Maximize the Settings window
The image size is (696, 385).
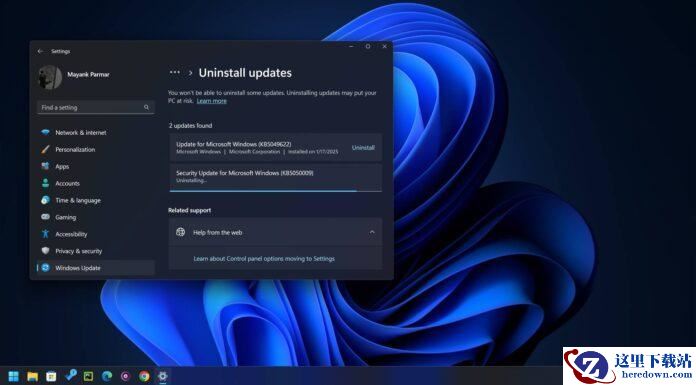(x=368, y=46)
